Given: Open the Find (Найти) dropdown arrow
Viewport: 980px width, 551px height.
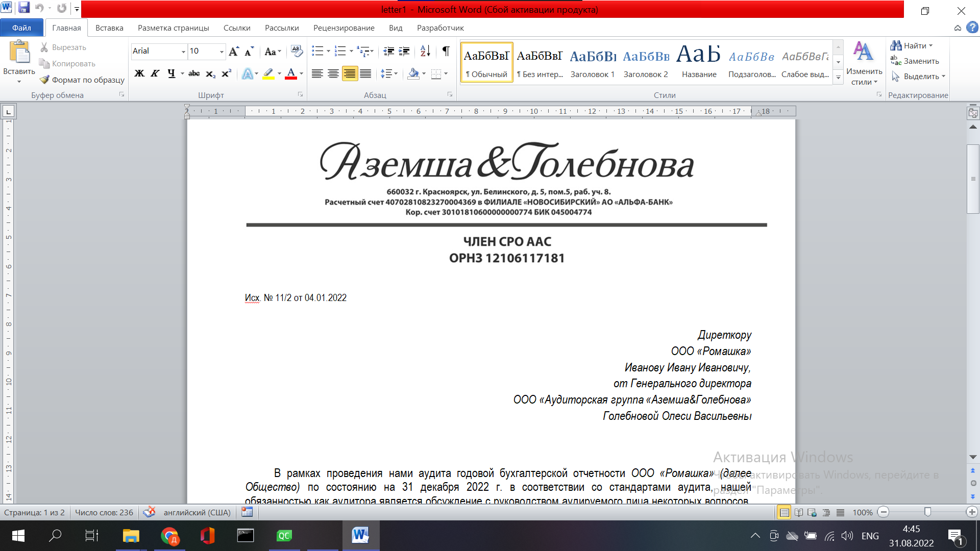Looking at the screenshot, I should coord(931,46).
